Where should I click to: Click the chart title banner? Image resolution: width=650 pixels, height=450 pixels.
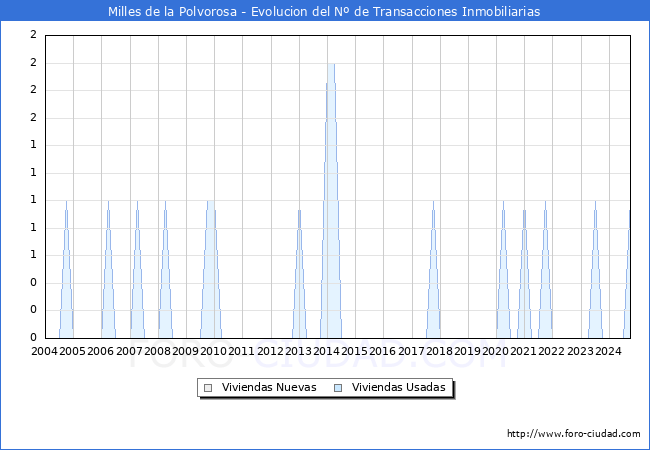325,11
